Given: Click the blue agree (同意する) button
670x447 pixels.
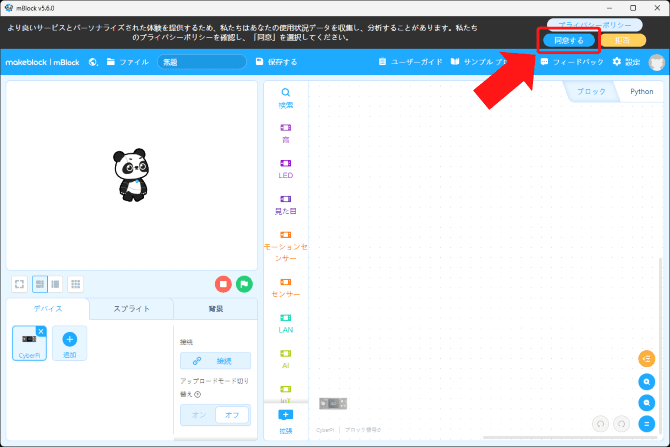Looking at the screenshot, I should click(x=569, y=41).
